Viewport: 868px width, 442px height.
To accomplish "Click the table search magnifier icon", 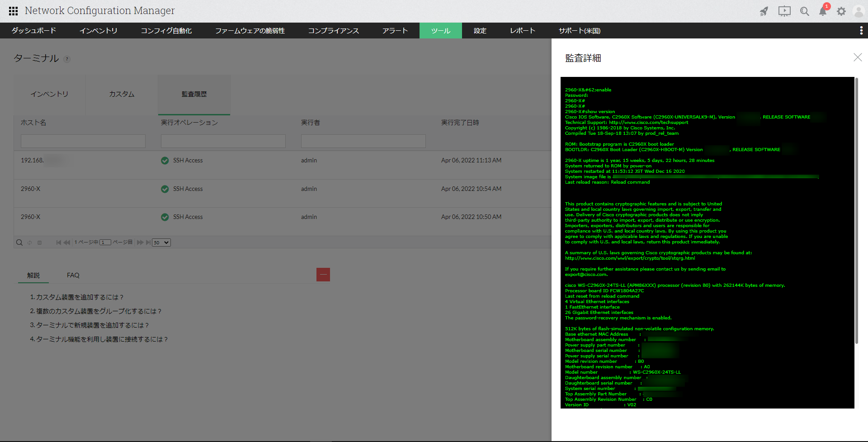I will 19,242.
